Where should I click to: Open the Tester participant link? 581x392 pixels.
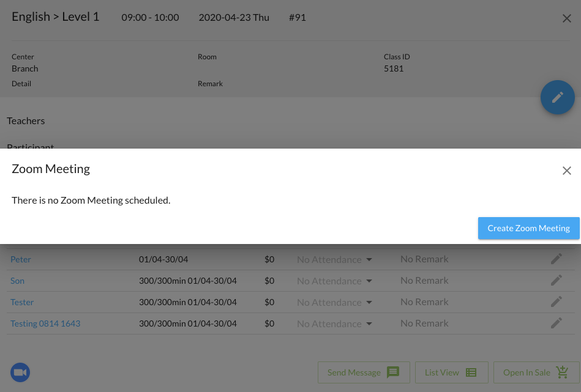[22, 302]
